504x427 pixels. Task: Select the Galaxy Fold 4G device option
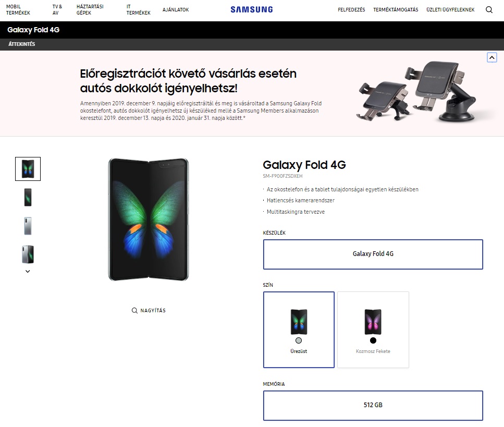tap(373, 254)
